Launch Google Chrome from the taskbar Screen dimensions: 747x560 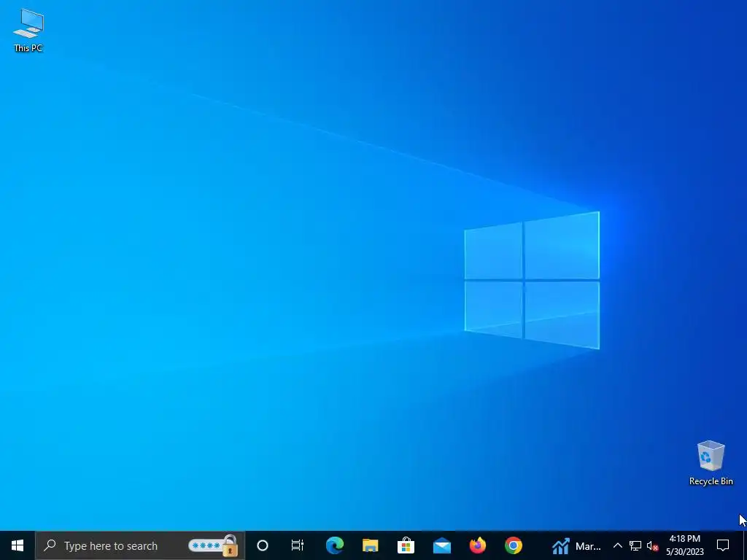(x=513, y=545)
